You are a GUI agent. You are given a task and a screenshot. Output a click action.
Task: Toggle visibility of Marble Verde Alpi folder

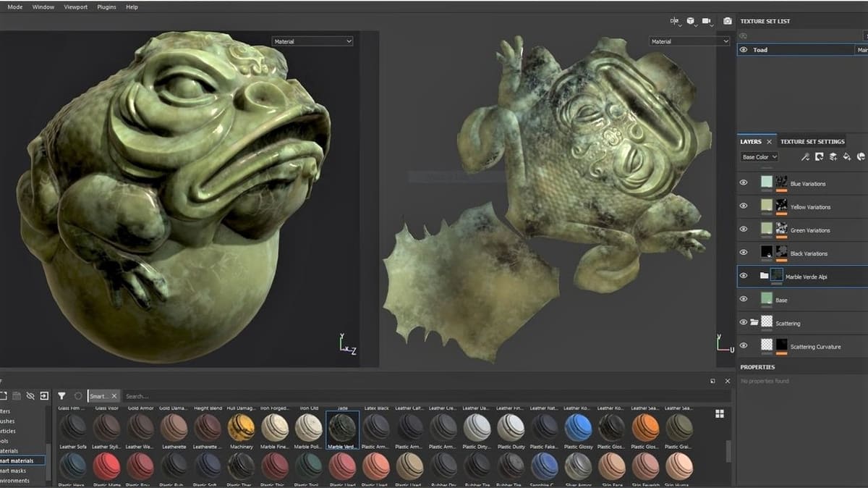(x=743, y=276)
